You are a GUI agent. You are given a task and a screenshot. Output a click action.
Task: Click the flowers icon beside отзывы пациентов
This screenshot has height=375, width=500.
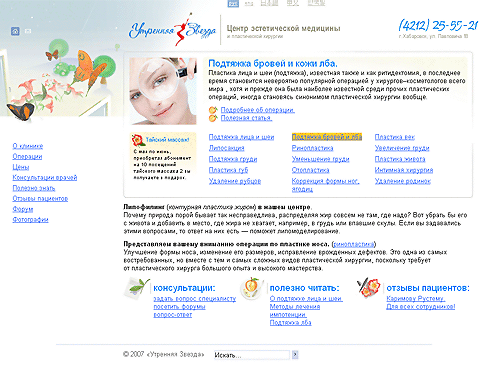(x=368, y=287)
